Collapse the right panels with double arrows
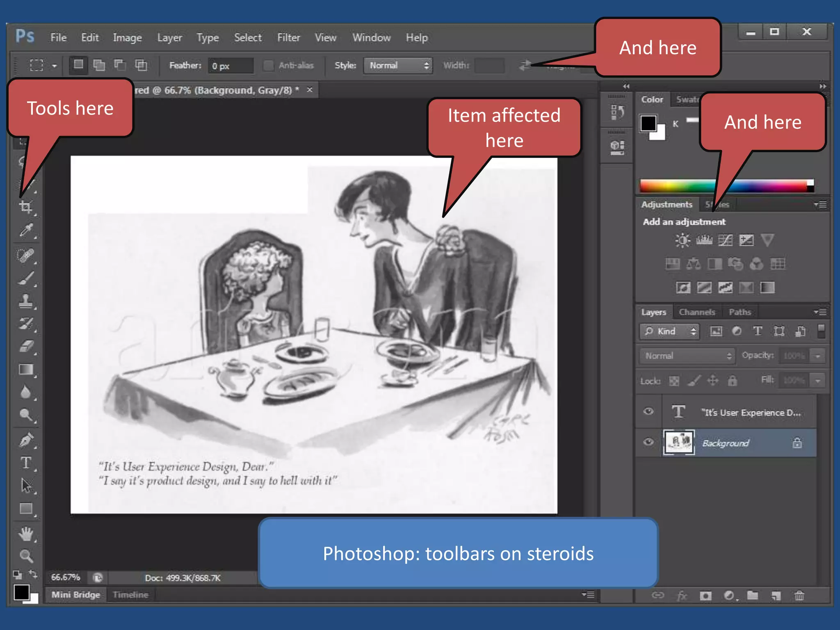Image resolution: width=840 pixels, height=630 pixels. (x=822, y=86)
